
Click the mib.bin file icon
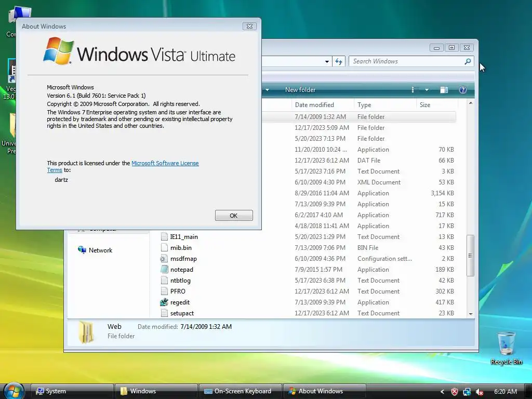pyautogui.click(x=164, y=247)
